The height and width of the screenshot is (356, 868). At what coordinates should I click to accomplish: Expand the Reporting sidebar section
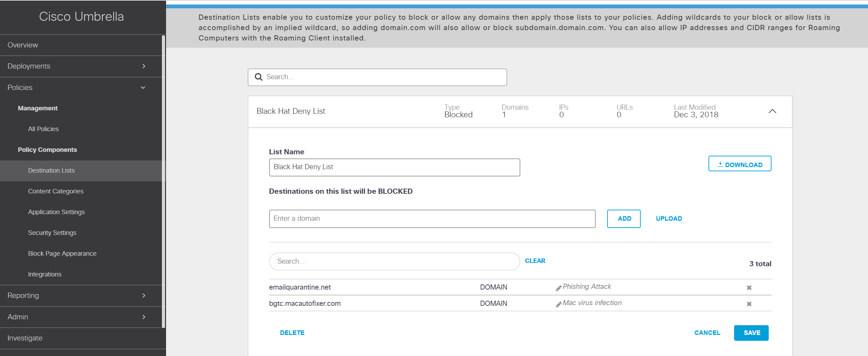[144, 295]
